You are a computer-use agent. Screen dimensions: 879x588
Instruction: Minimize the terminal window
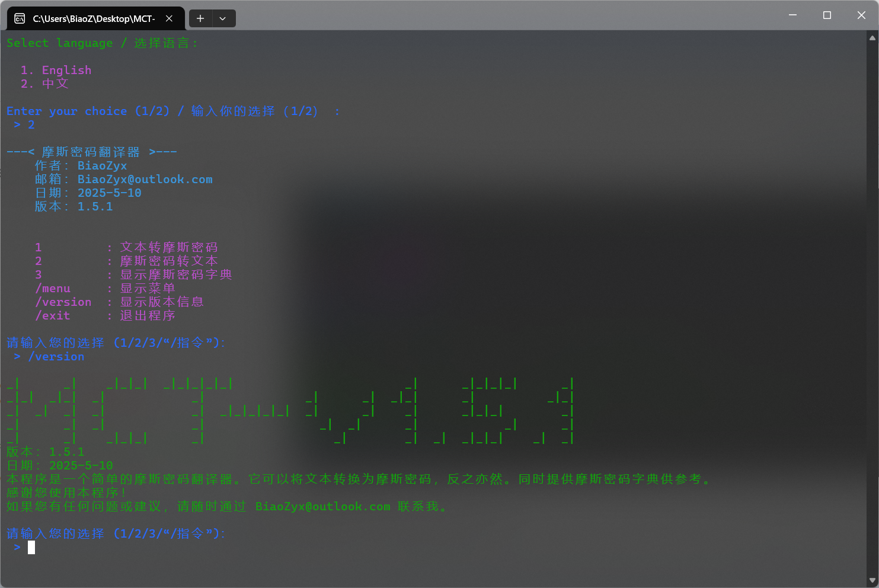pos(792,15)
